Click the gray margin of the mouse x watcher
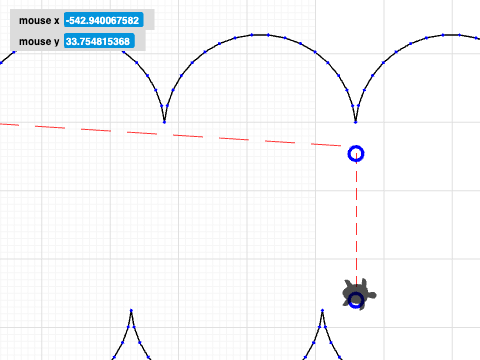Screen dimensions: 480x360 pyautogui.click(x=149, y=20)
